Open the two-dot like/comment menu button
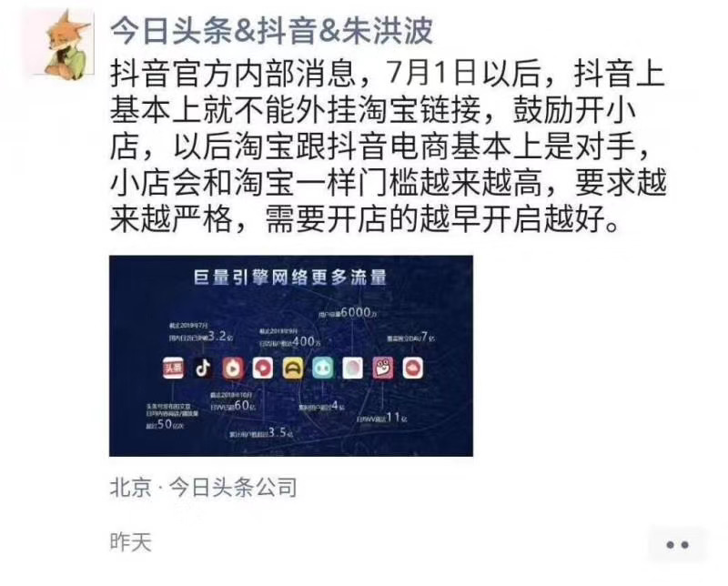This screenshot has width=728, height=586. [x=677, y=545]
